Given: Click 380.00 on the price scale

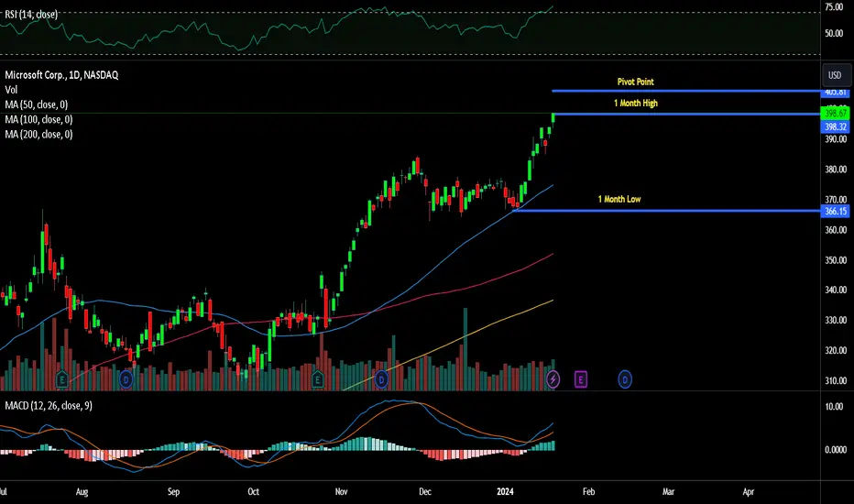Looking at the screenshot, I should pos(836,170).
